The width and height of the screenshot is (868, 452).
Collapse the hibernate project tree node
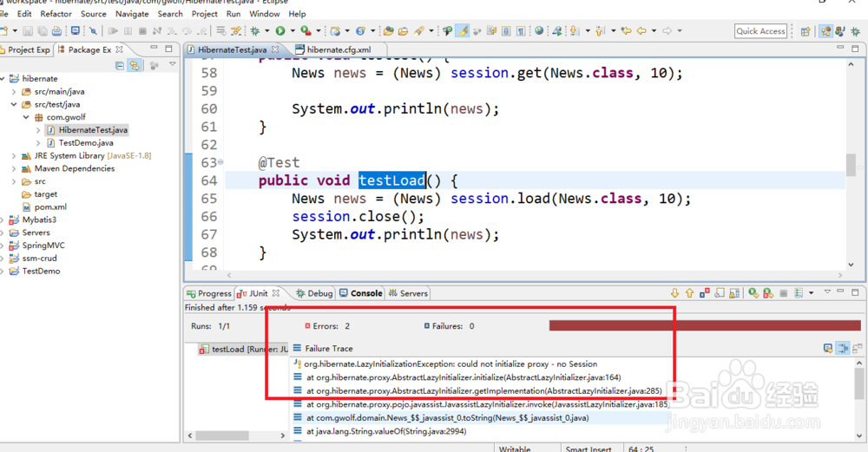[x=3, y=79]
